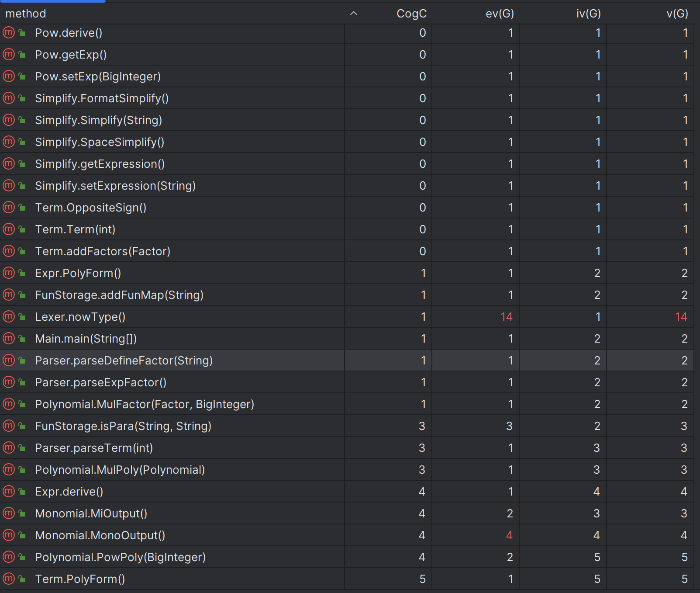The height and width of the screenshot is (593, 700).
Task: Sort by the ev(G) column header
Action: click(x=500, y=14)
